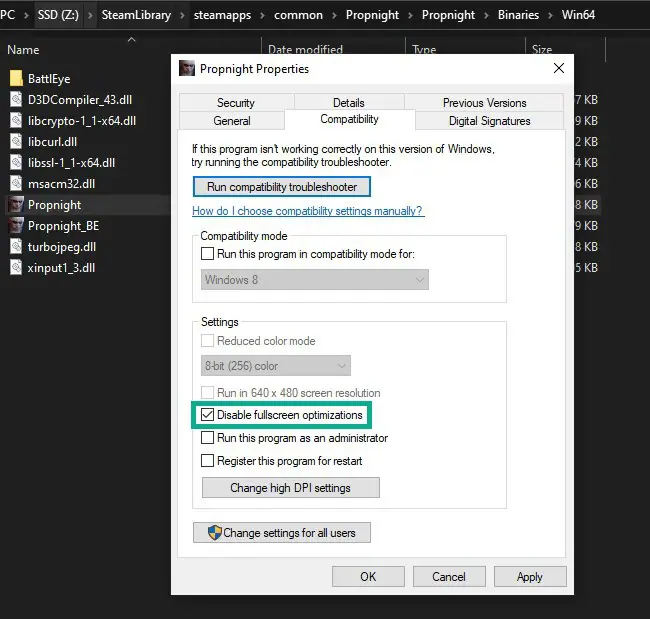Expand breadcrumb chevron after Binaries
The image size is (650, 619).
pyautogui.click(x=550, y=15)
